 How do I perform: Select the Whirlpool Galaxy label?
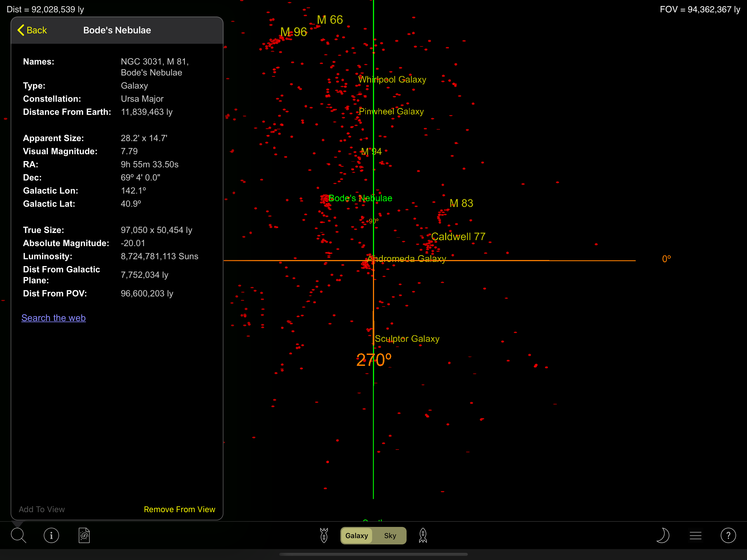(x=392, y=79)
